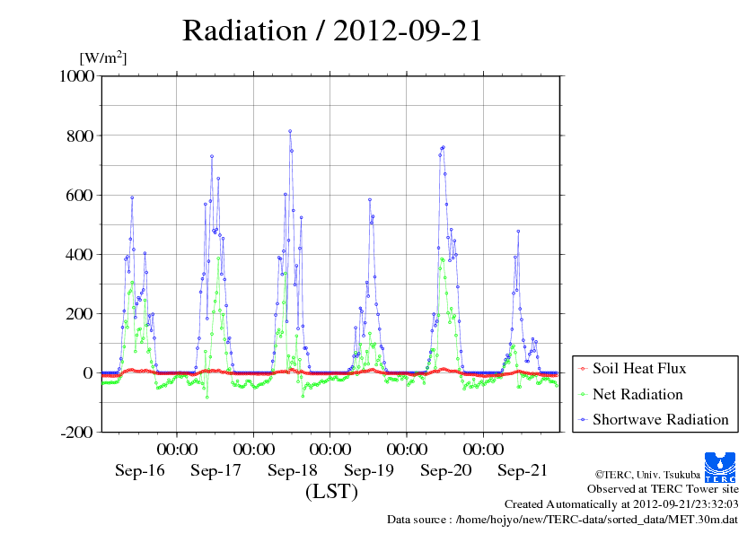Click "Observed at TERC Tower site" text
Screen dimensions: 756x534
(x=663, y=489)
